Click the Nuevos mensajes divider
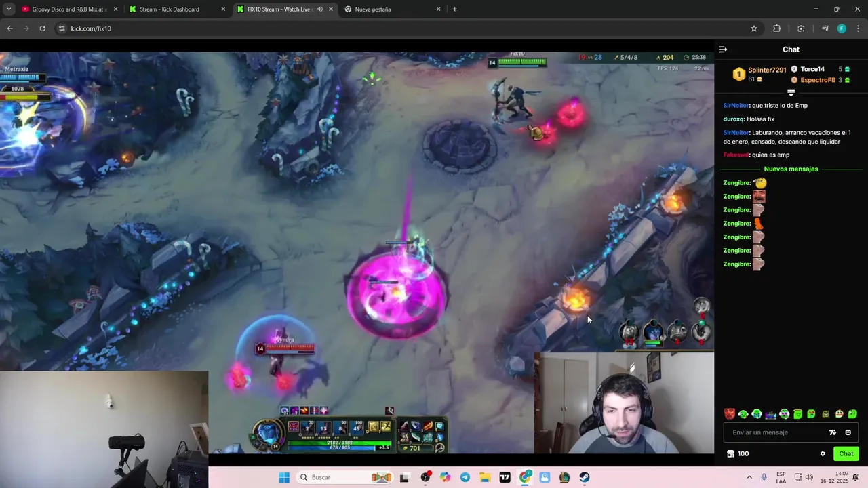868x488 pixels. click(791, 169)
